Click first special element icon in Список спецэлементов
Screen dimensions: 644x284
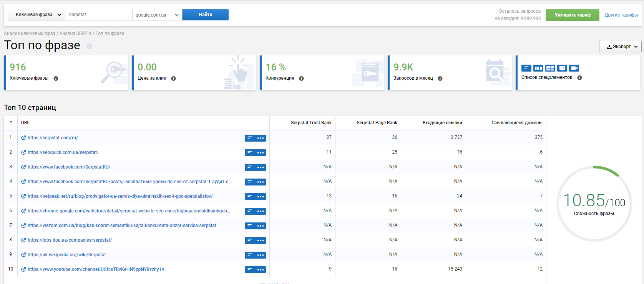click(526, 68)
